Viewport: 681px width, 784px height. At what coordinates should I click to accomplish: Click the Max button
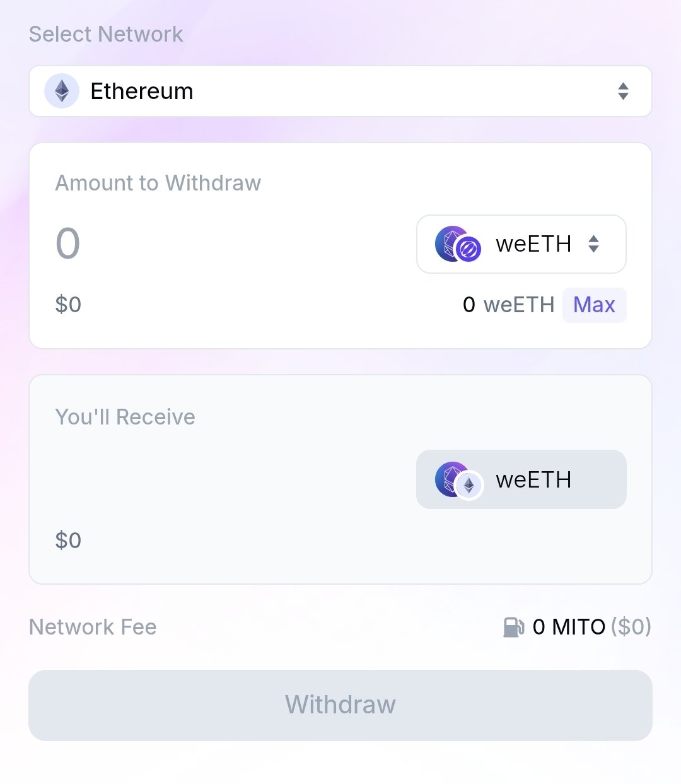click(x=594, y=305)
